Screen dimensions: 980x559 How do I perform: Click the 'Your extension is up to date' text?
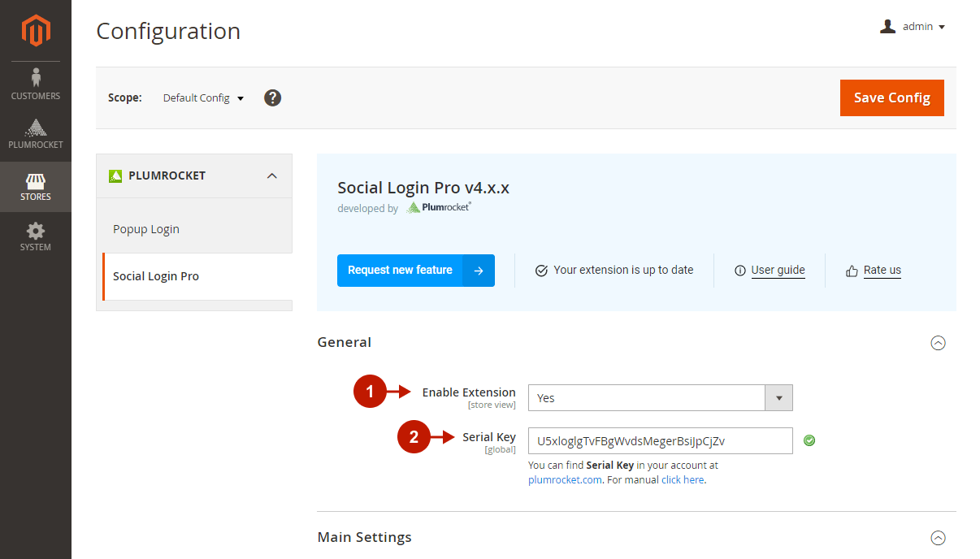pos(623,271)
